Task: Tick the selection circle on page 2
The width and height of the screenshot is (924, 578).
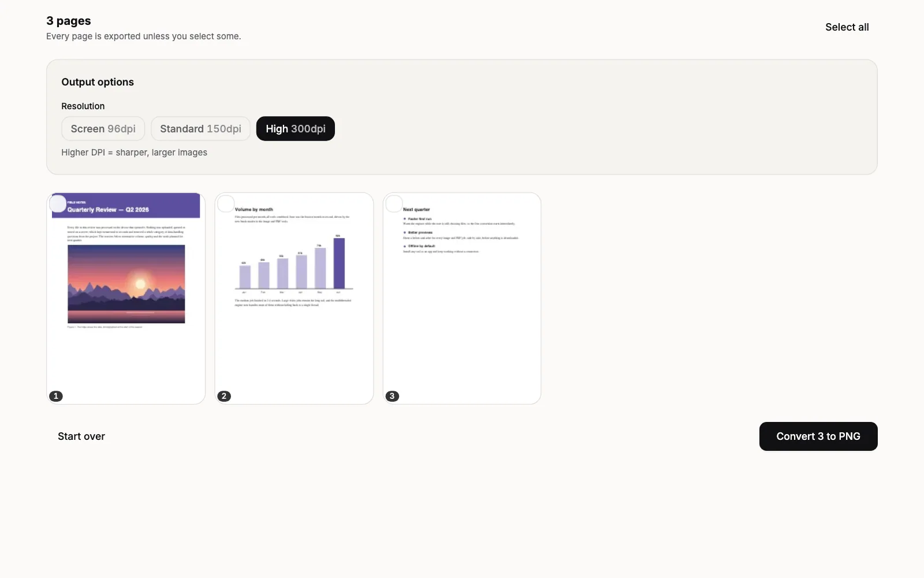Action: pyautogui.click(x=226, y=203)
